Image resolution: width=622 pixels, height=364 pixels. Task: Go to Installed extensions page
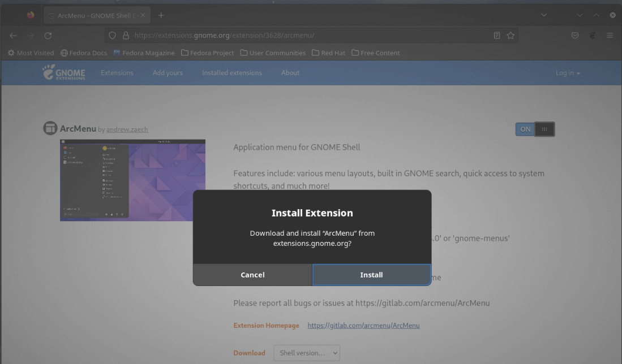pos(232,73)
